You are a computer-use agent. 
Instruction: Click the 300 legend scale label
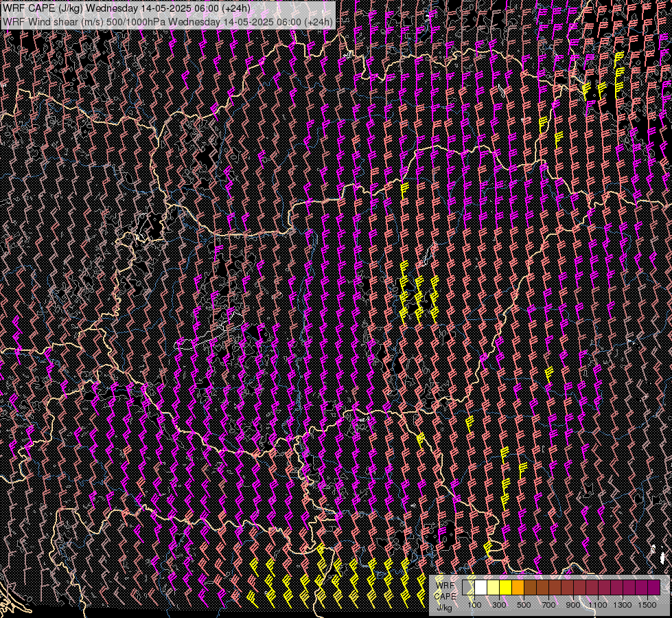pos(499,605)
